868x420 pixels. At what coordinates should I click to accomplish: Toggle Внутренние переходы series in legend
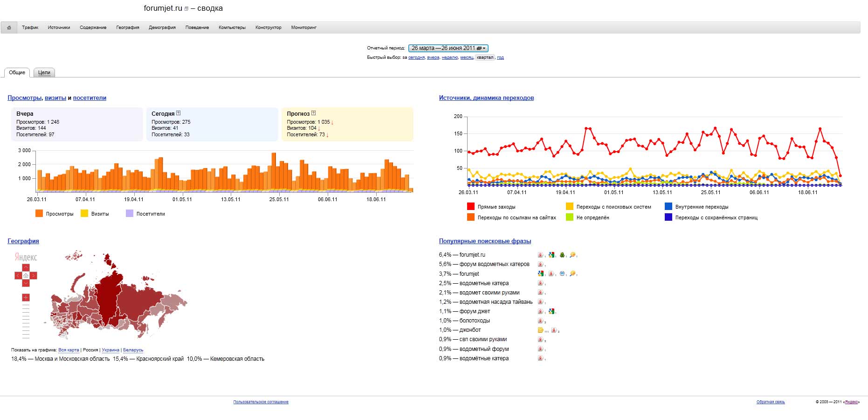668,206
